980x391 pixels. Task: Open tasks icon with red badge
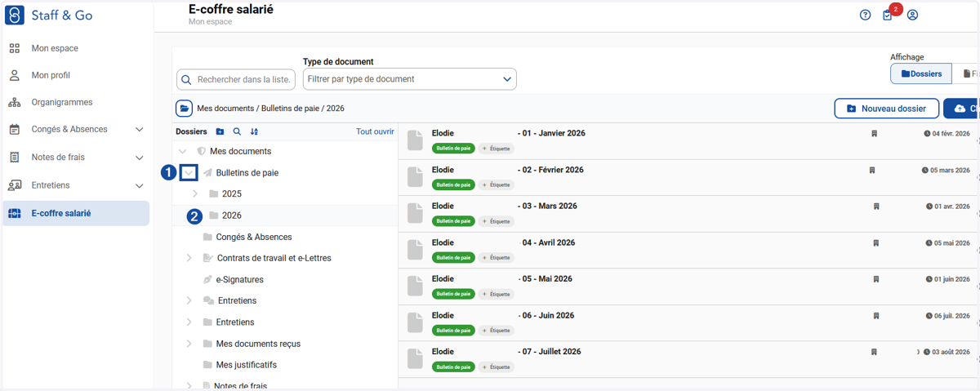coord(889,15)
